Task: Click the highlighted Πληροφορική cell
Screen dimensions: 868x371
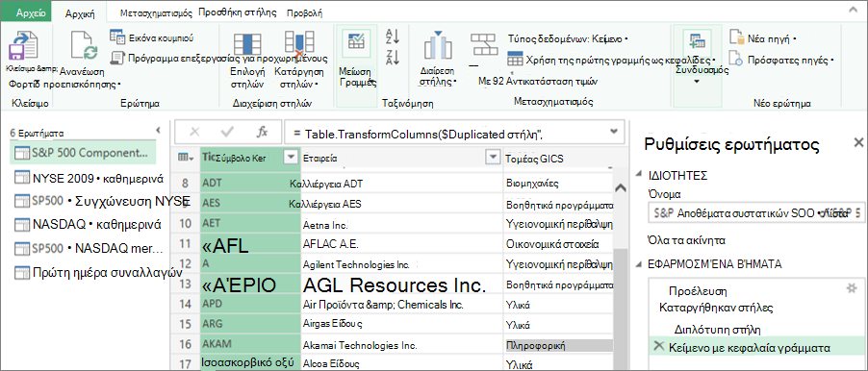Action: pyautogui.click(x=559, y=346)
